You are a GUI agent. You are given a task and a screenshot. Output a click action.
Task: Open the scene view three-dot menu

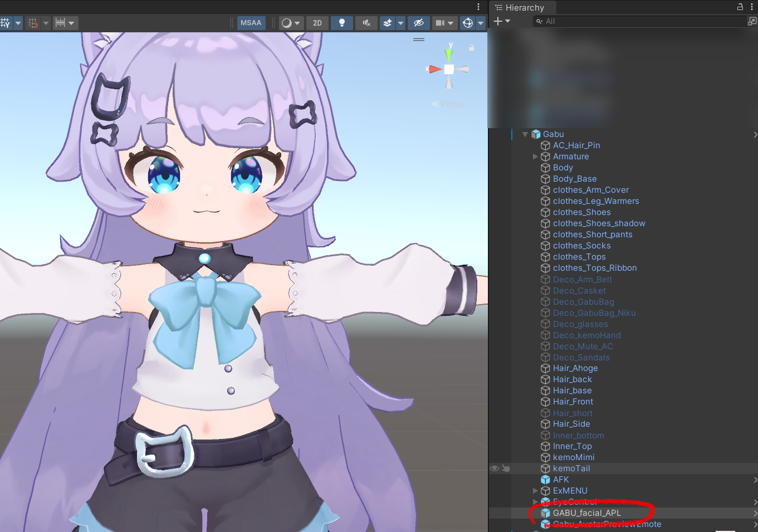(478, 7)
